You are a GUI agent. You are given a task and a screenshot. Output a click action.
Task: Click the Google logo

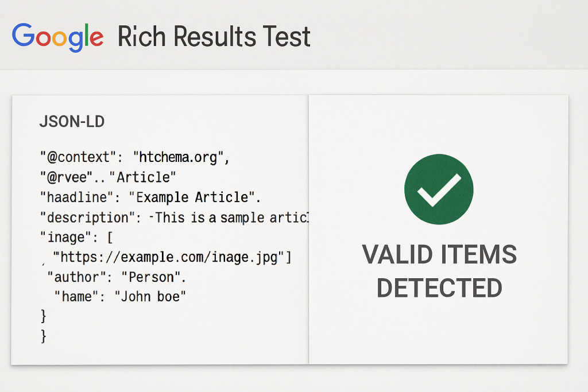[x=57, y=36]
